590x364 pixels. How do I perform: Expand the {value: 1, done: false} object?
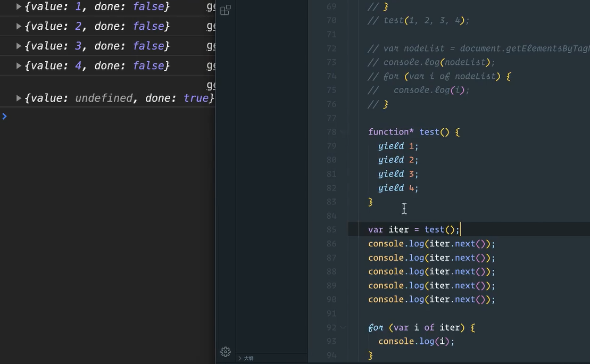coord(19,6)
